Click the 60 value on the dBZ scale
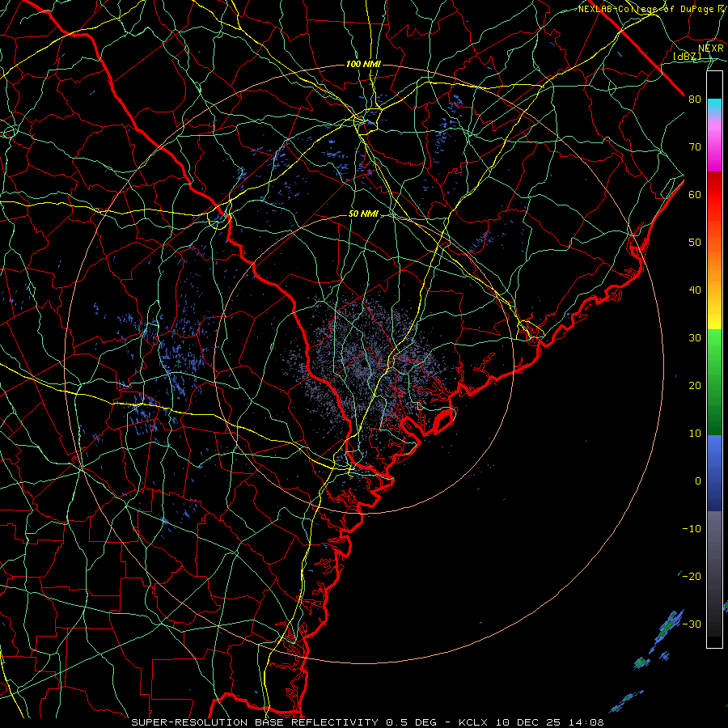The height and width of the screenshot is (728, 728). point(695,195)
